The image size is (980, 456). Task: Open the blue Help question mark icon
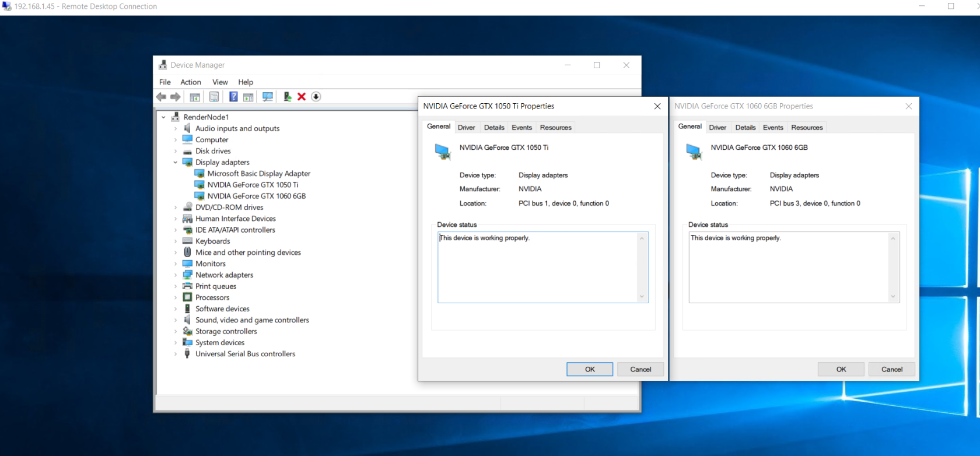[x=233, y=97]
